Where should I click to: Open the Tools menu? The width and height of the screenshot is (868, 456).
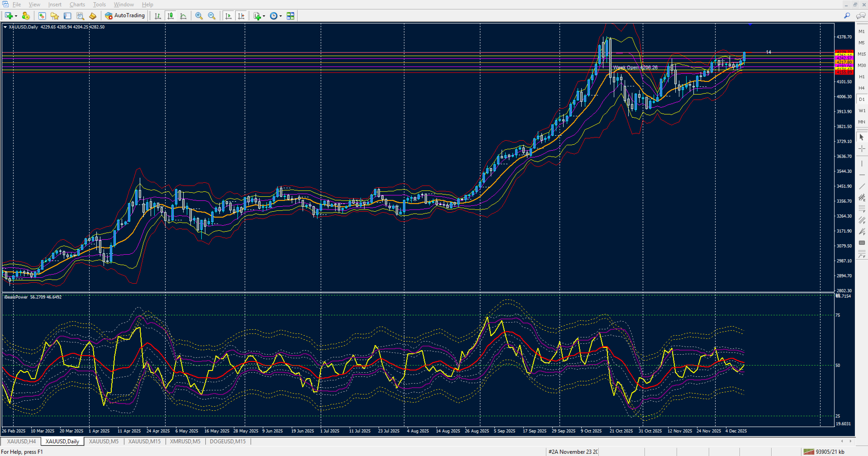pos(100,5)
